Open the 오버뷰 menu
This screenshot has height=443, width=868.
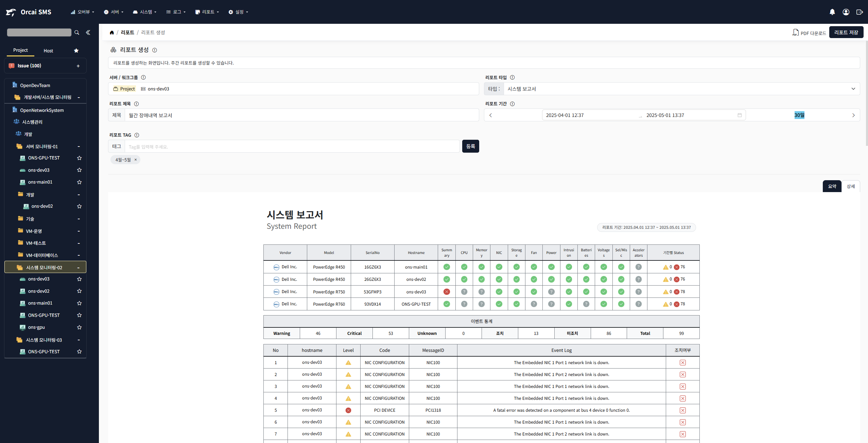tap(83, 12)
